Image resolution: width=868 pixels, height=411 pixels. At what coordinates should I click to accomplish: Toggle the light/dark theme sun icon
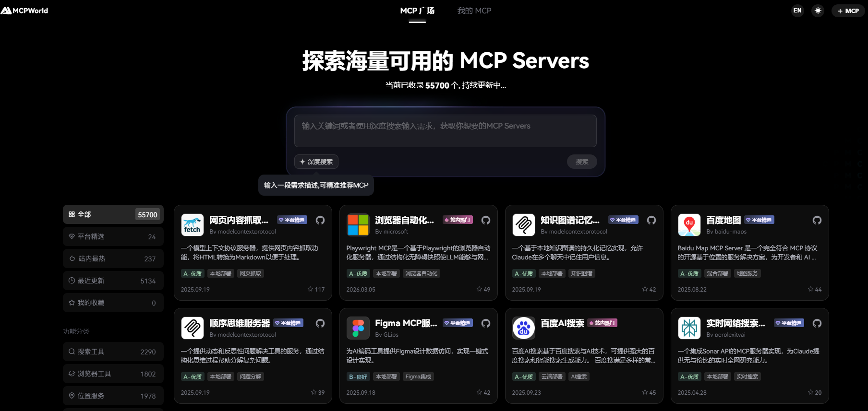[x=818, y=11]
